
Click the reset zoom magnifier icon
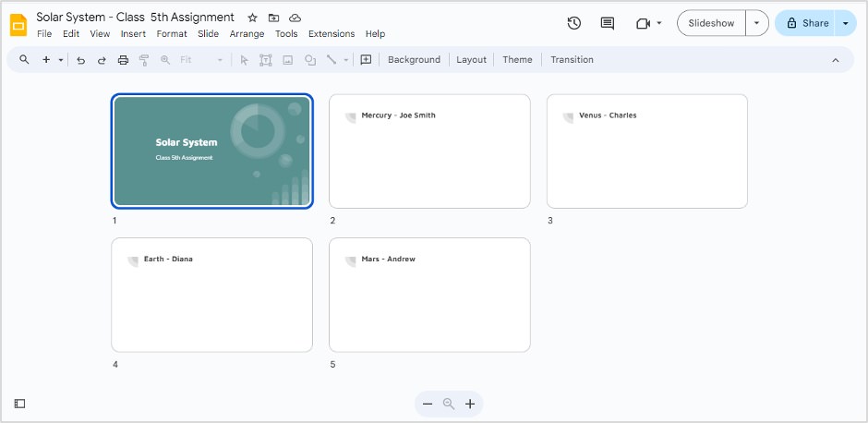click(449, 405)
